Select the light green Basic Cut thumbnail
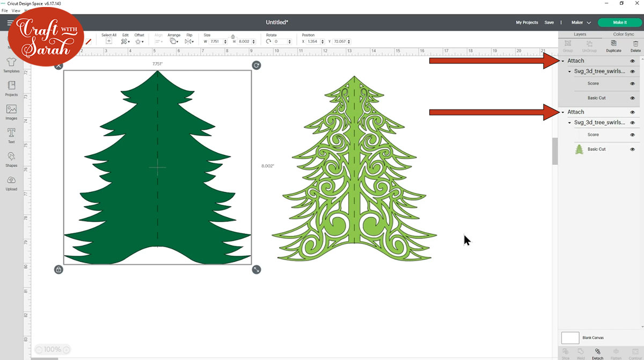This screenshot has height=360, width=644. [579, 149]
